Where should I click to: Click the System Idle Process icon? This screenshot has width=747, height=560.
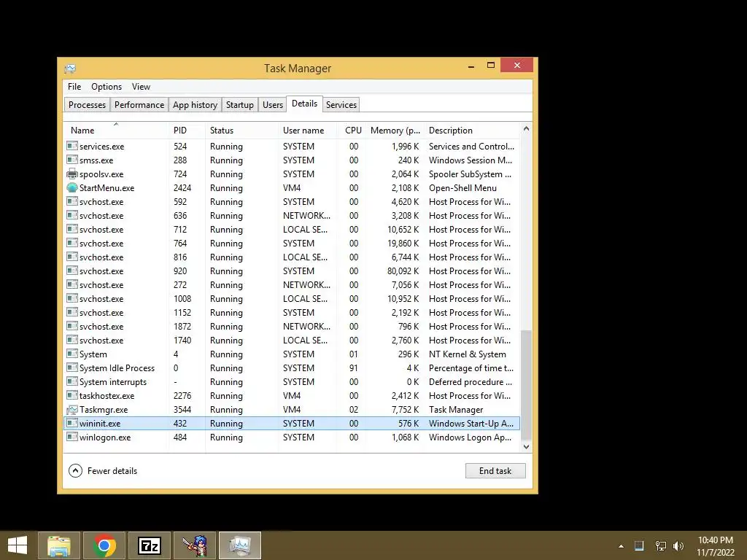(x=72, y=368)
